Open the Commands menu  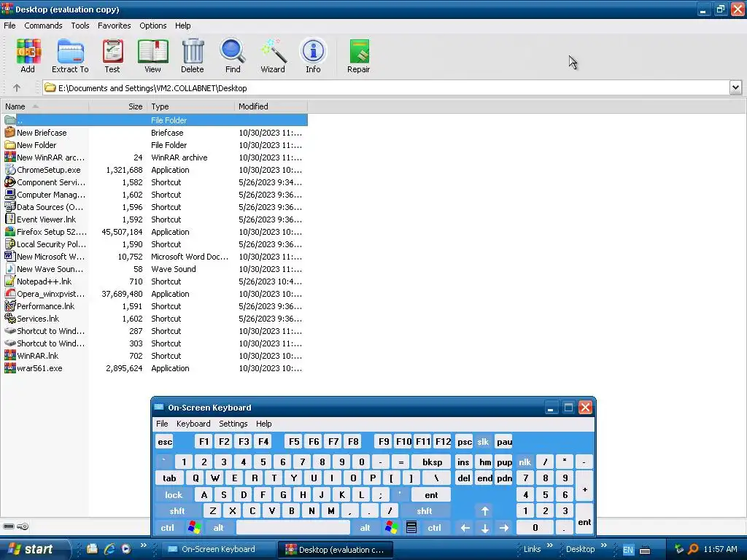[43, 26]
